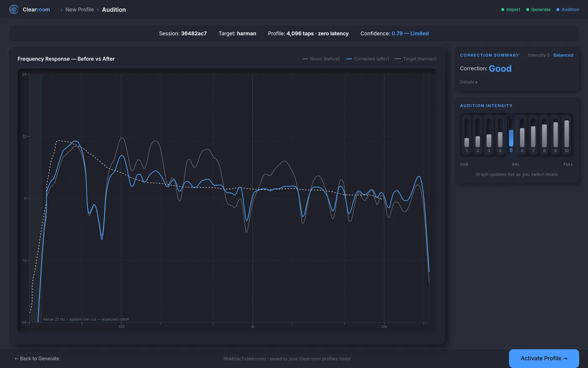Set audition intensity to level 9

[x=556, y=134]
